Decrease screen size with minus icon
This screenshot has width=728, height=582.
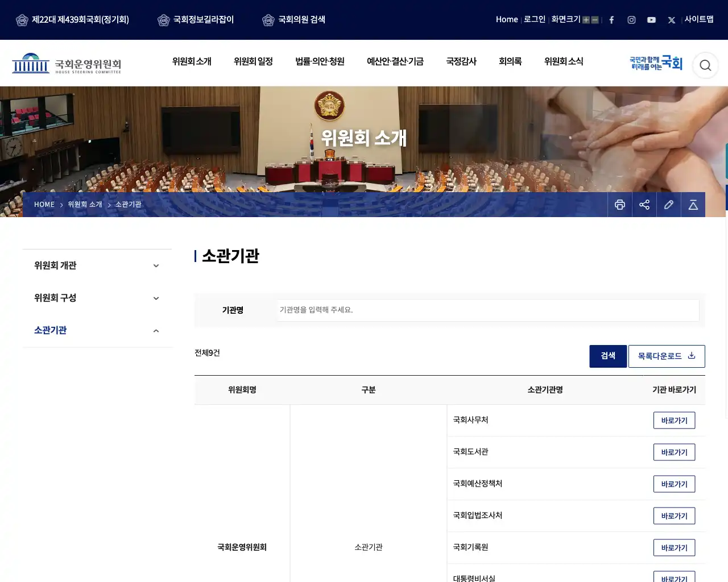595,20
